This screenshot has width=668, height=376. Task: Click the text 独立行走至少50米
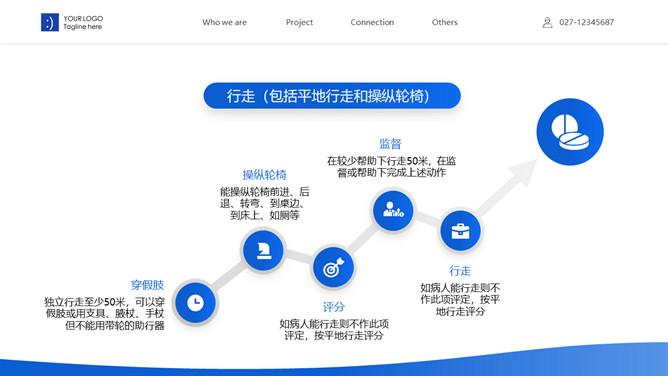tap(85, 302)
